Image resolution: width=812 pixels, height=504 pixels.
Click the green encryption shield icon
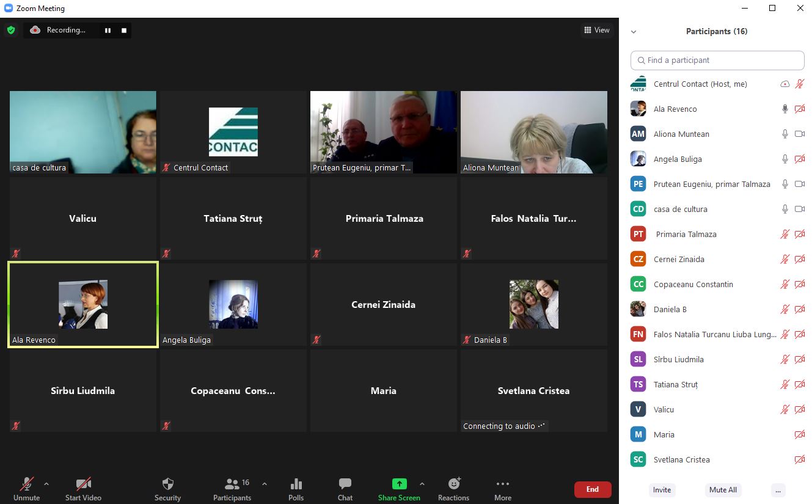coord(11,30)
